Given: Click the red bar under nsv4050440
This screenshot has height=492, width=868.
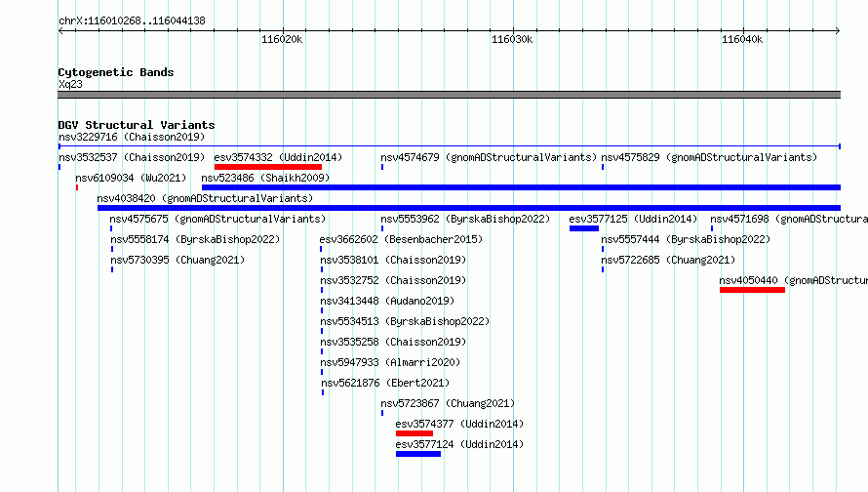Looking at the screenshot, I should click(x=752, y=290).
